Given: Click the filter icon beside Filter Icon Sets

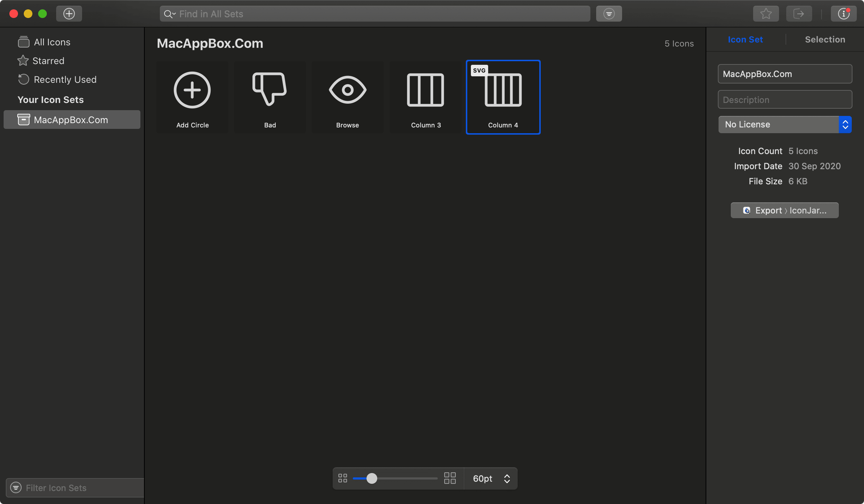Looking at the screenshot, I should point(16,487).
